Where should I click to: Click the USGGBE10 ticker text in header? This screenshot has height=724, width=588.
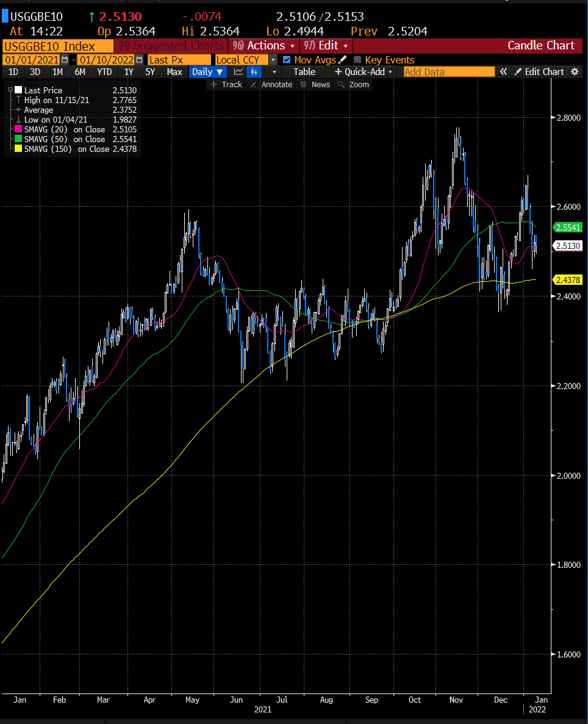(x=37, y=16)
